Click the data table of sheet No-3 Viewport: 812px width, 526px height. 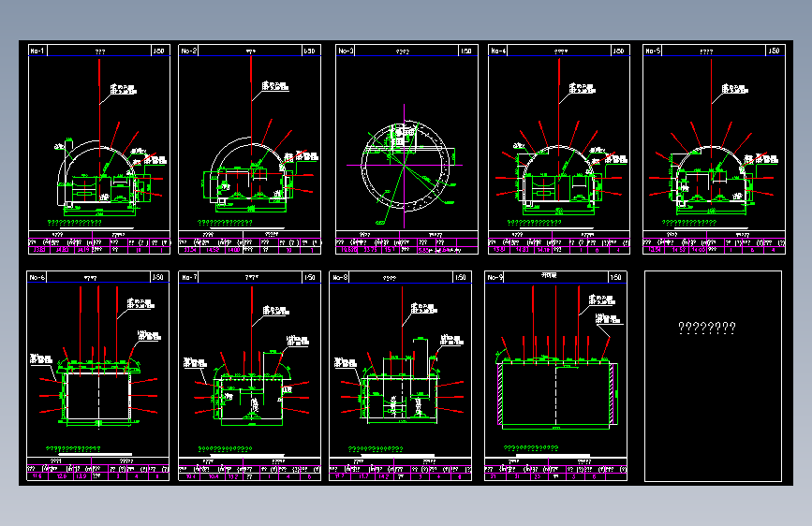[x=406, y=242]
